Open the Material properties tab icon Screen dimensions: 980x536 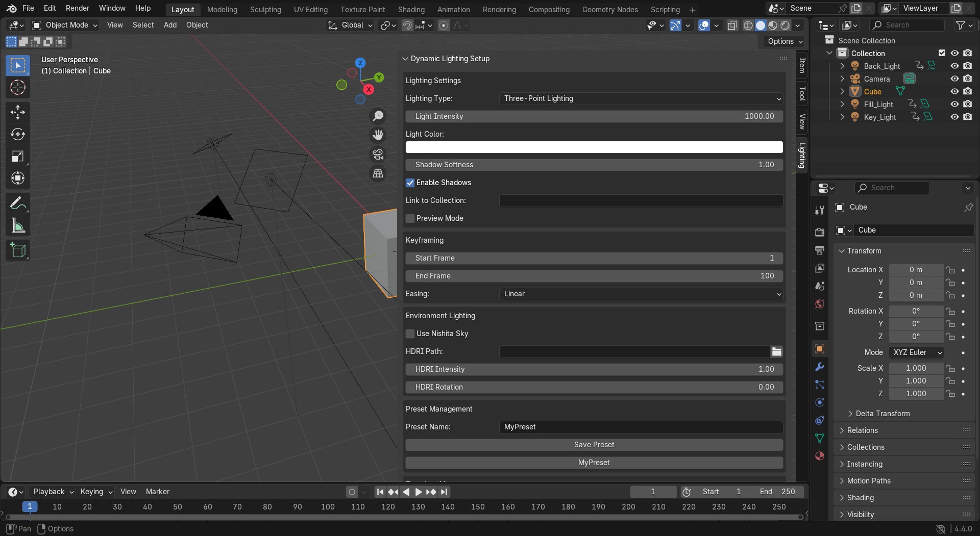pyautogui.click(x=820, y=456)
